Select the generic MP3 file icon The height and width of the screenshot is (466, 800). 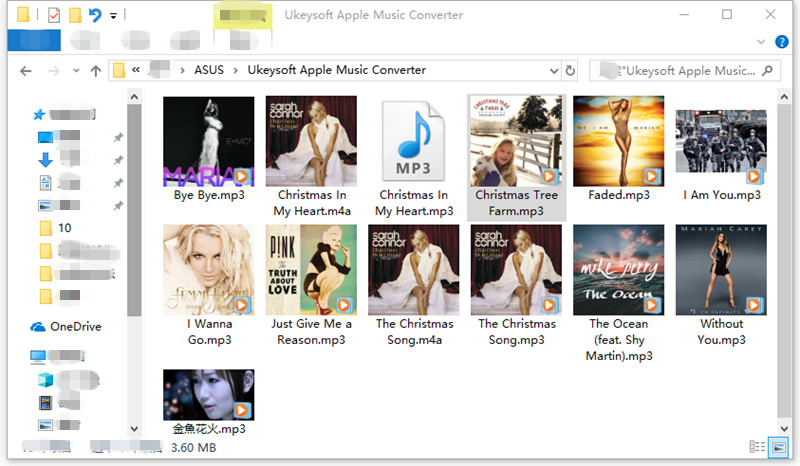click(x=414, y=141)
